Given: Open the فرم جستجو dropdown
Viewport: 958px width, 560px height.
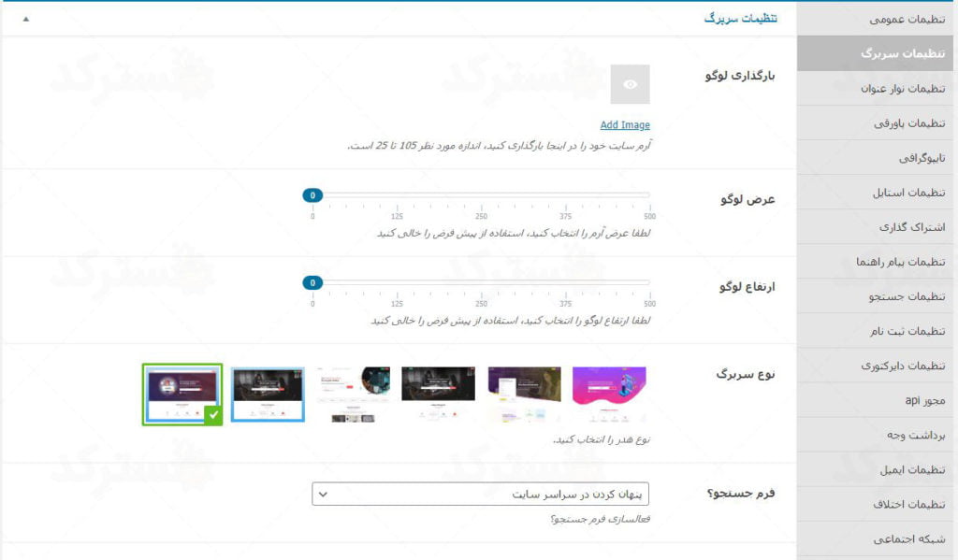Looking at the screenshot, I should click(x=480, y=494).
